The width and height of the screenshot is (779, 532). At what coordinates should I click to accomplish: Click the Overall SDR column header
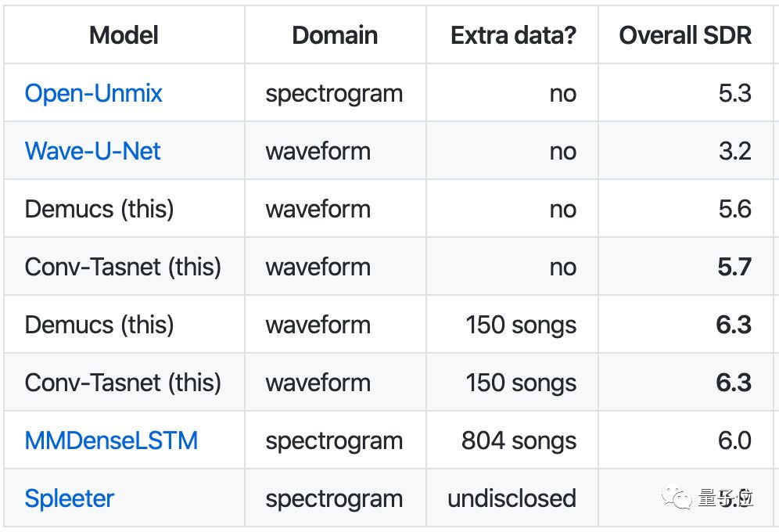[x=685, y=35]
